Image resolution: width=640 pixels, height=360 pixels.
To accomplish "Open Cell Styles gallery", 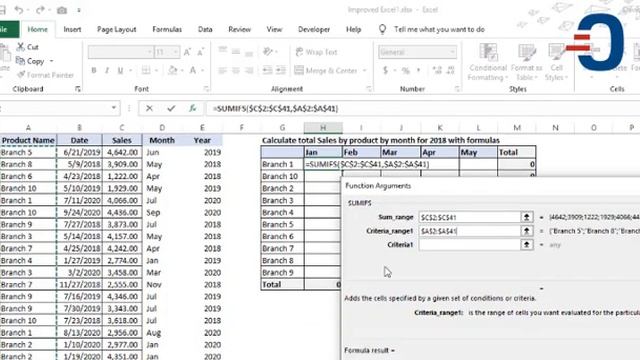I will pyautogui.click(x=556, y=62).
